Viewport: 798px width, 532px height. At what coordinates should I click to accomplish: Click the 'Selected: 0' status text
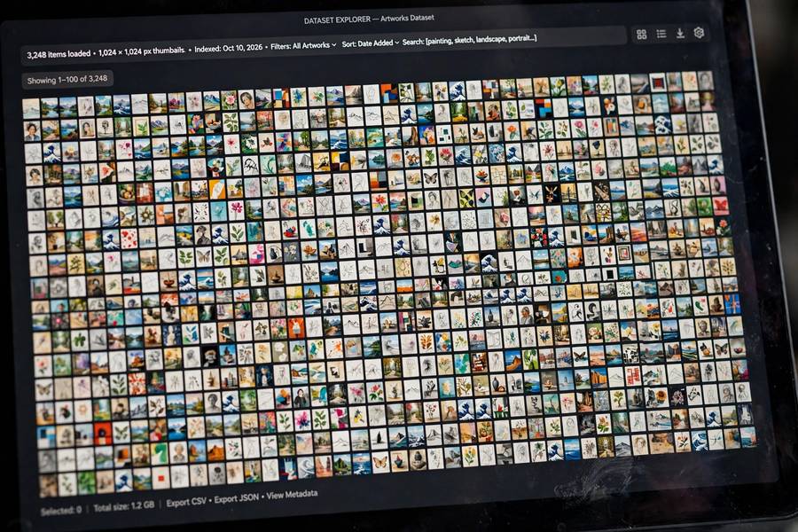61,510
